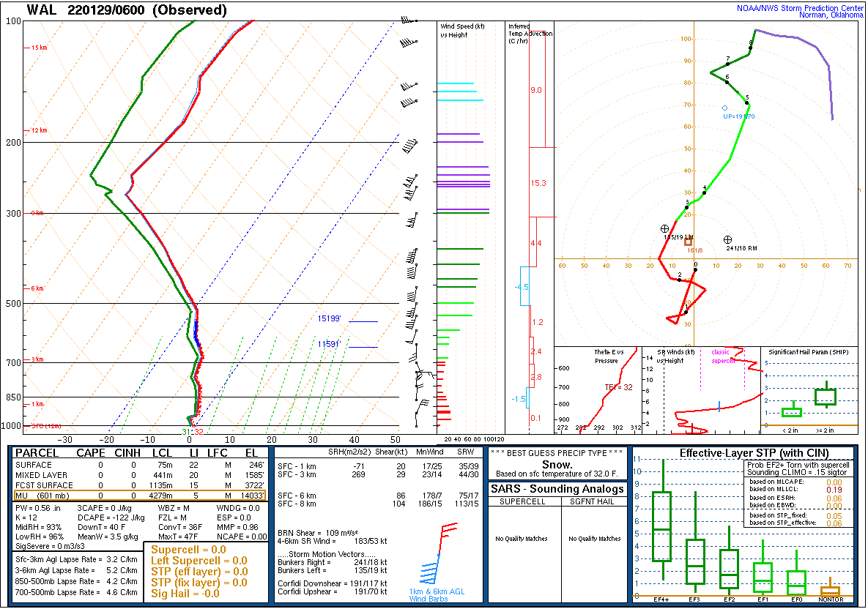Click the 500 mb pressure level label
This screenshot has height=609, width=868.
13,303
